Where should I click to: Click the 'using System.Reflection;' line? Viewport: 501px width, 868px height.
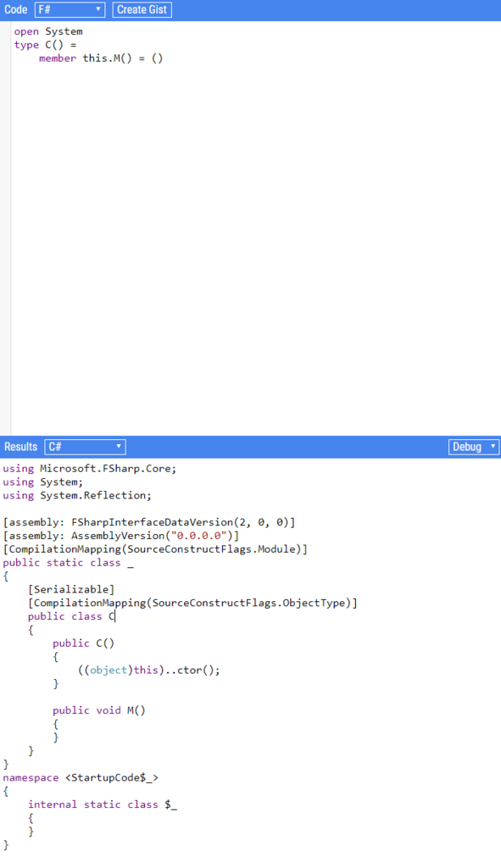pos(77,495)
